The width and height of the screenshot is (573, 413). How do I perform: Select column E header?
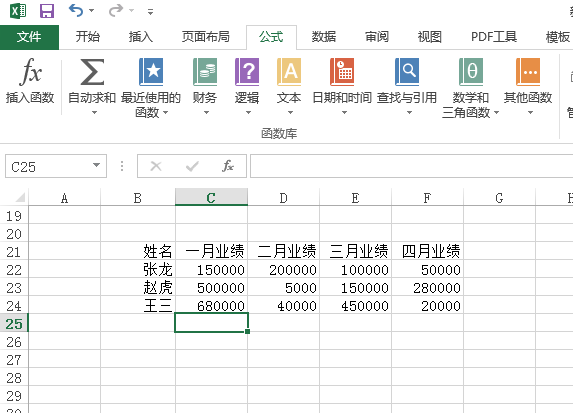[355, 198]
